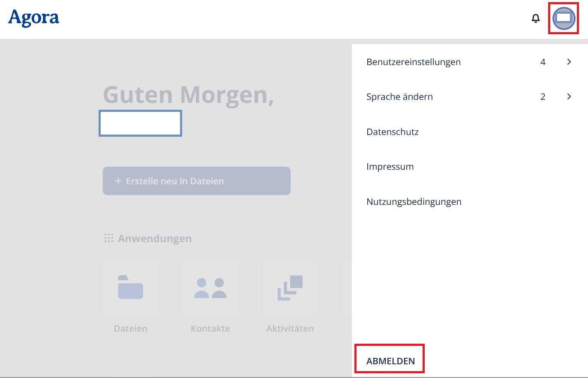Open the Nutzungsbedingungen page

pyautogui.click(x=414, y=201)
